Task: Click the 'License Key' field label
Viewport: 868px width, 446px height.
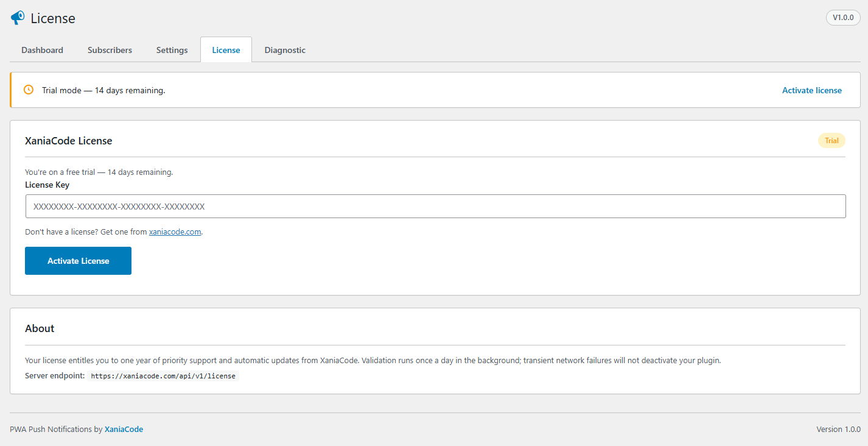Action: 47,185
